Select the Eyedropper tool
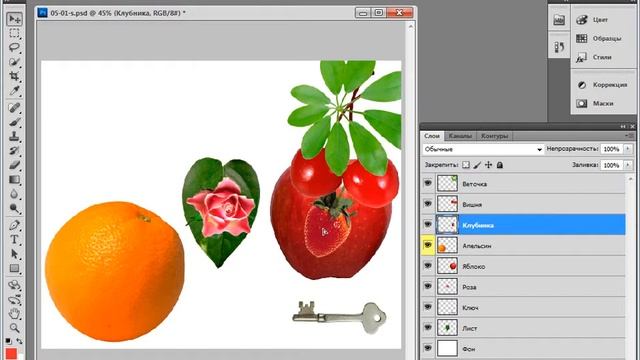 click(x=14, y=90)
